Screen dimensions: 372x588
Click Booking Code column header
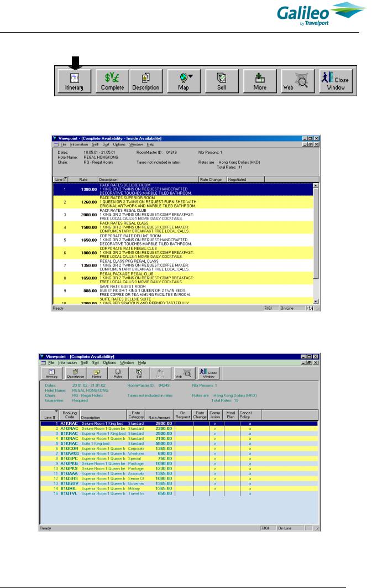coord(69,415)
